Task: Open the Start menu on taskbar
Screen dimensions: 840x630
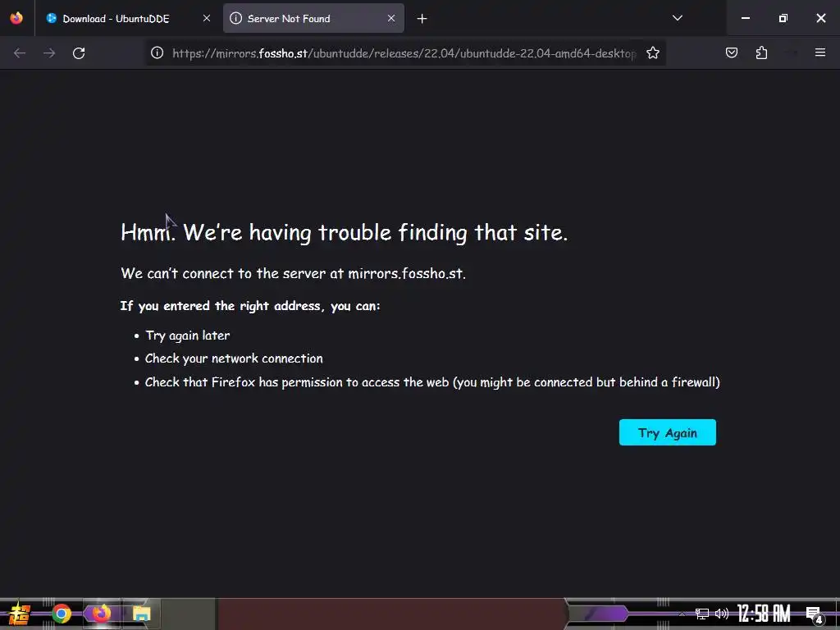Action: click(18, 614)
